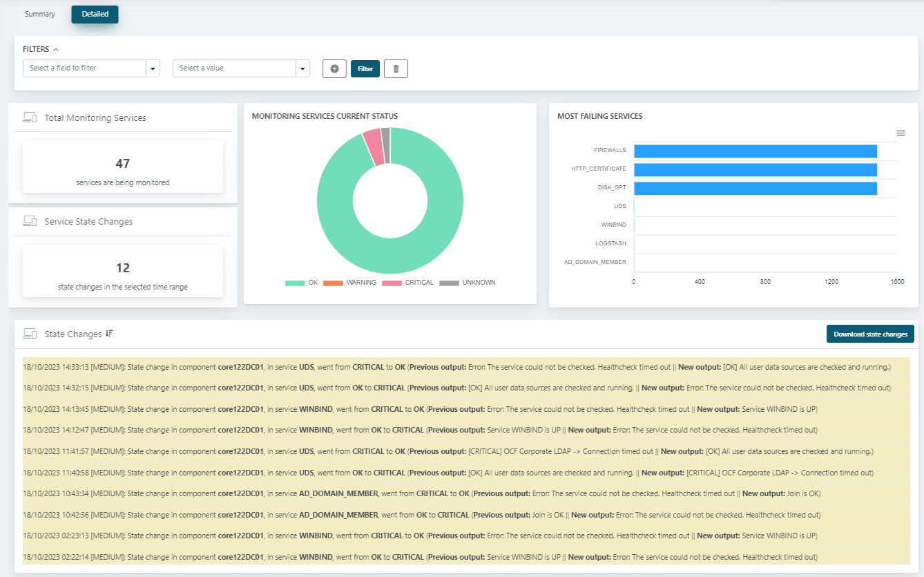Click the MONITORING SERVICES CURRENT STATUS title
The image size is (924, 577).
[x=325, y=116]
